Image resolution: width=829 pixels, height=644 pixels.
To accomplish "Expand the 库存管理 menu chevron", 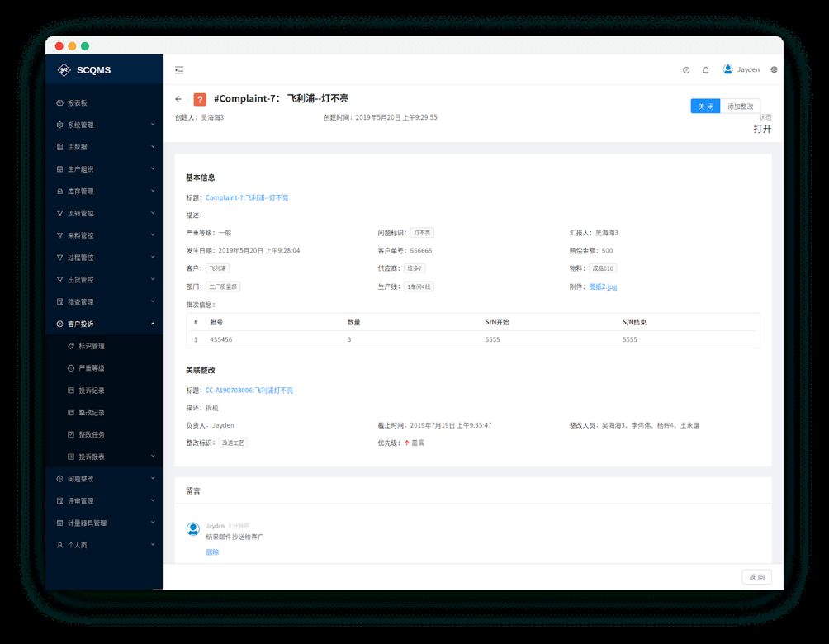I will [x=153, y=192].
